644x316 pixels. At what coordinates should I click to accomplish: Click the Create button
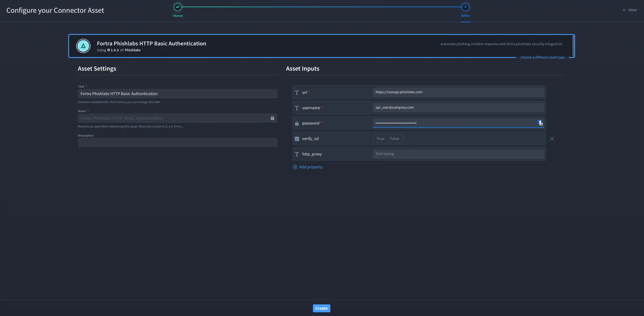click(321, 308)
